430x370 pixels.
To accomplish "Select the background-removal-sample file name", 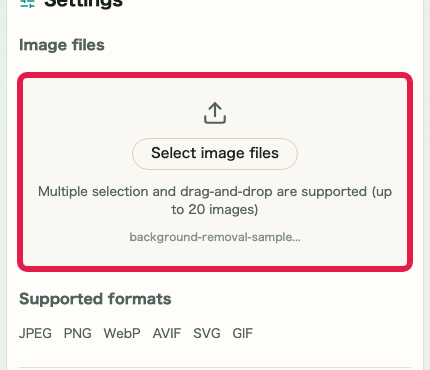I will click(x=215, y=237).
